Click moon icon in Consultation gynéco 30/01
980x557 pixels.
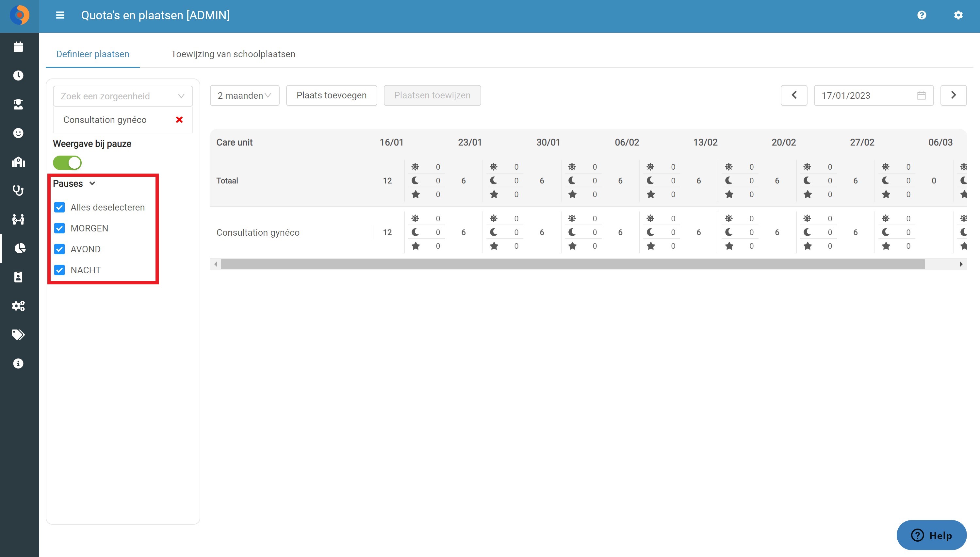pyautogui.click(x=572, y=232)
